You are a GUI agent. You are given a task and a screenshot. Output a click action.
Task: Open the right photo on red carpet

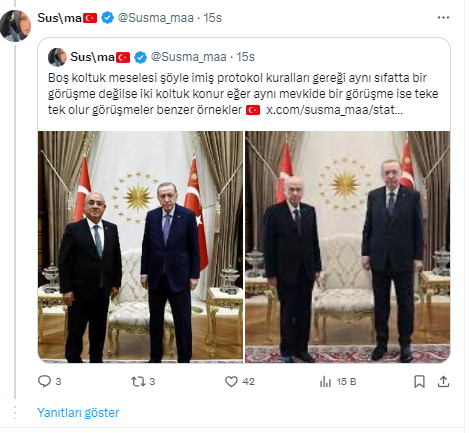[x=348, y=247]
